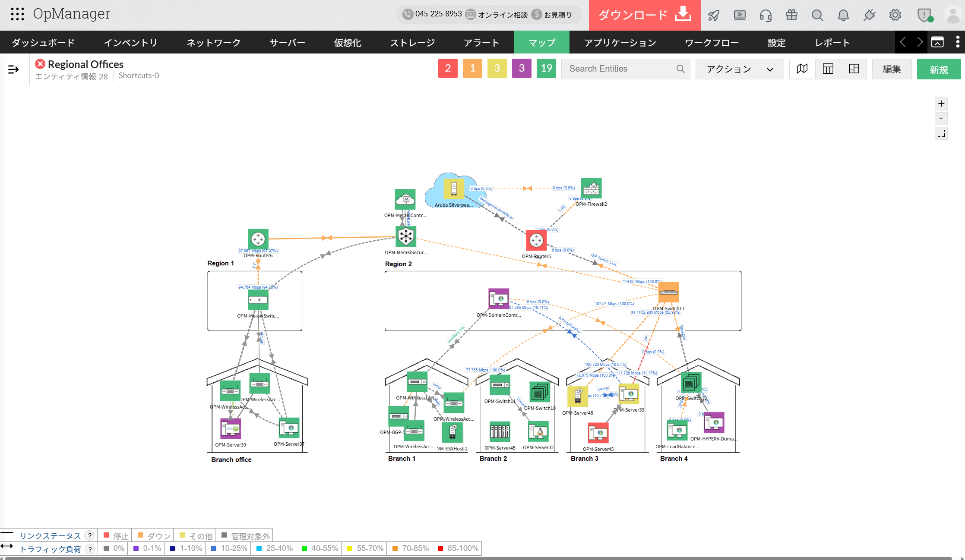Click the OPM-HYPERV-Domain purple icon
The height and width of the screenshot is (560, 965).
pyautogui.click(x=714, y=422)
